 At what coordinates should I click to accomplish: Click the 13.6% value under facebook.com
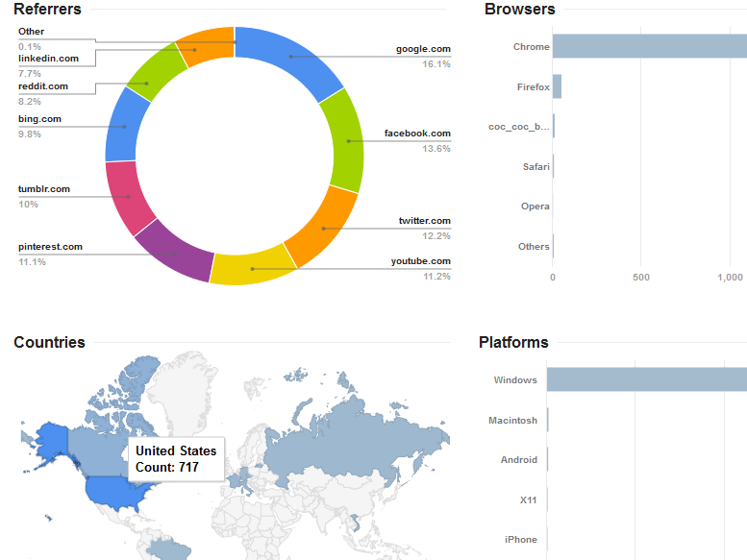[436, 149]
